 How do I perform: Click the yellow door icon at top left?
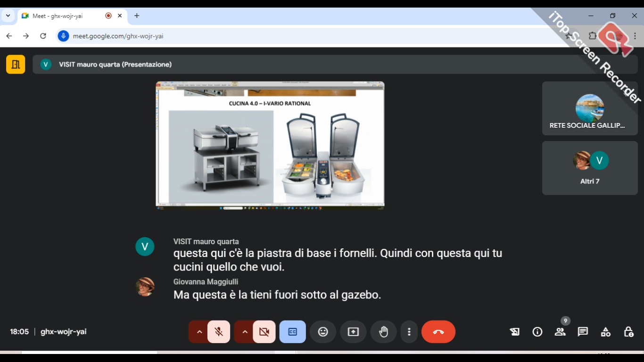click(16, 65)
